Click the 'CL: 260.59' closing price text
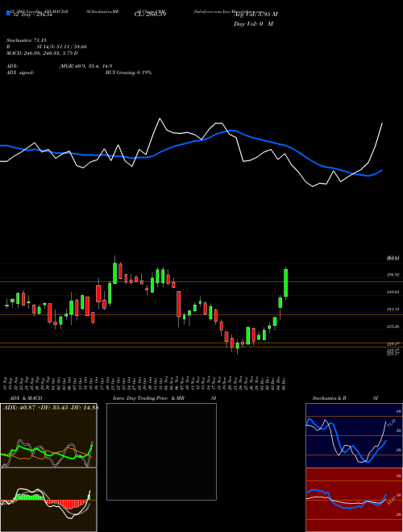The height and width of the screenshot is (532, 403). [x=150, y=15]
